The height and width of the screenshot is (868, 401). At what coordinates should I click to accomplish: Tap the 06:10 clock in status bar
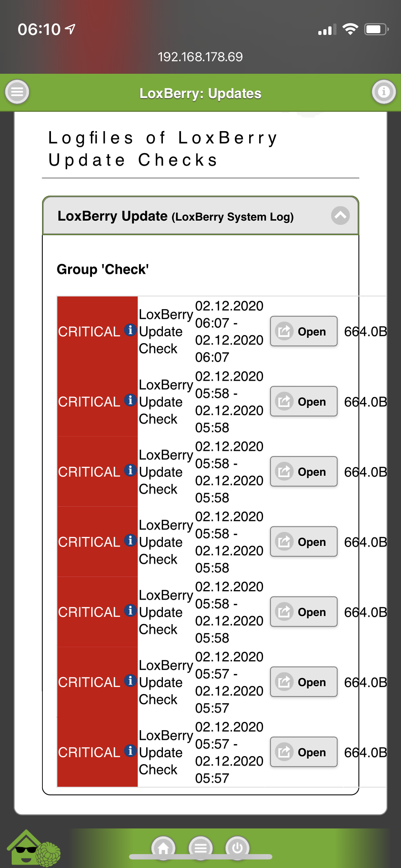pyautogui.click(x=39, y=29)
